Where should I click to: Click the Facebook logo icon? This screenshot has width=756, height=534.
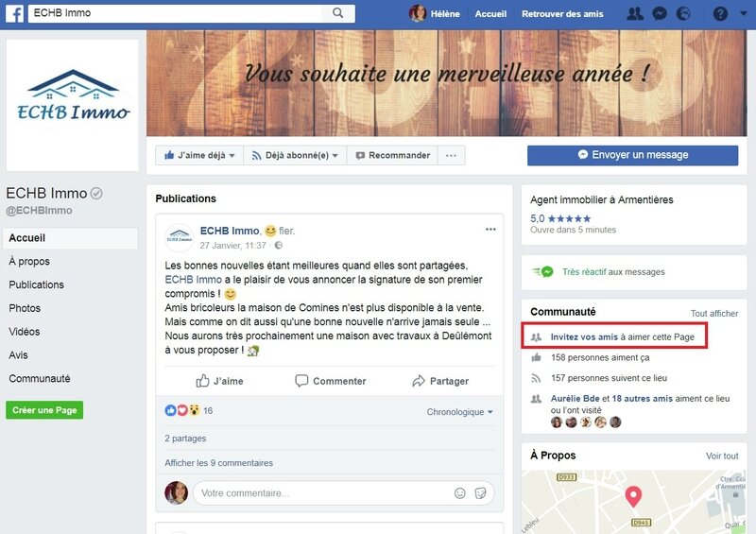tap(14, 13)
